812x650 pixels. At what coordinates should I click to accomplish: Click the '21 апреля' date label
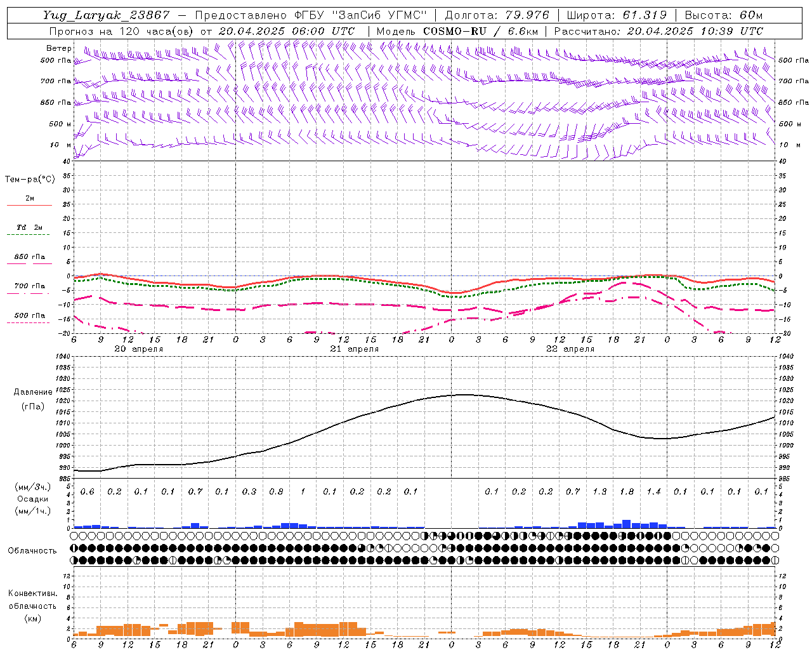[x=354, y=349]
